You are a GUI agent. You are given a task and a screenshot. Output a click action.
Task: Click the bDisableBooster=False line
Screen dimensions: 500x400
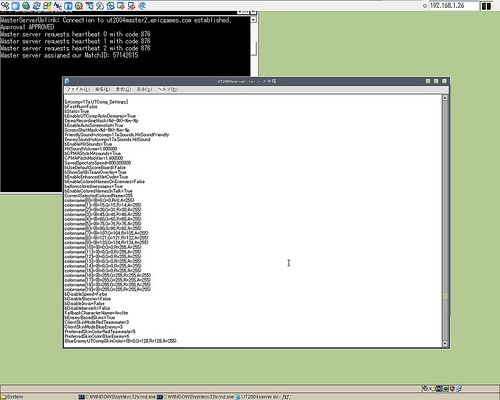pyautogui.click(x=88, y=299)
